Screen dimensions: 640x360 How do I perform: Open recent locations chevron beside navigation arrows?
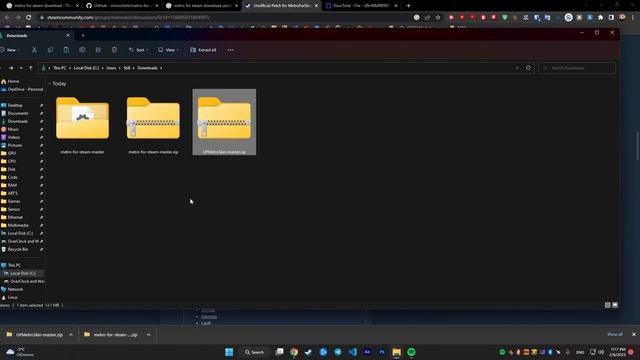point(21,68)
